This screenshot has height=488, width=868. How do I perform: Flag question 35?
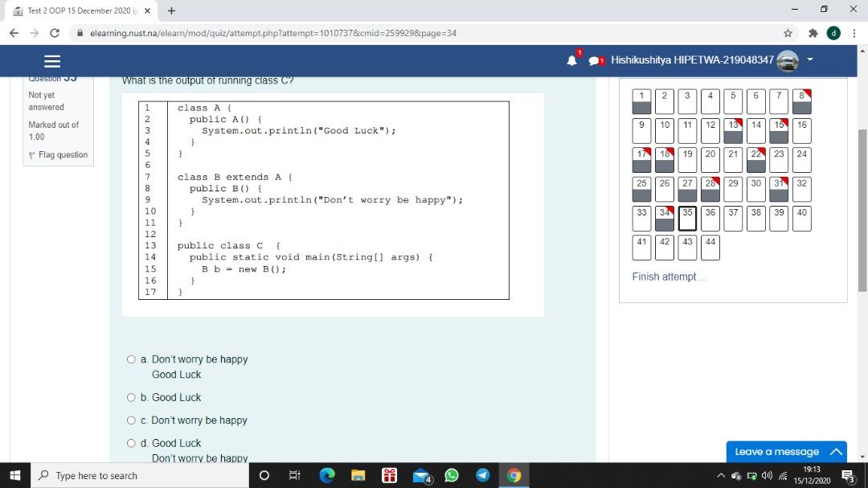tap(58, 154)
